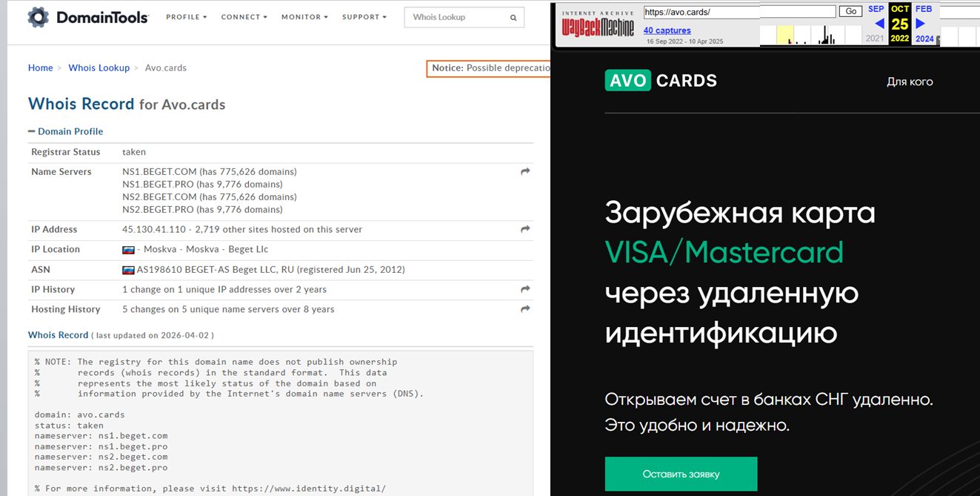Click the identity.digital URL in whois record

click(309, 489)
